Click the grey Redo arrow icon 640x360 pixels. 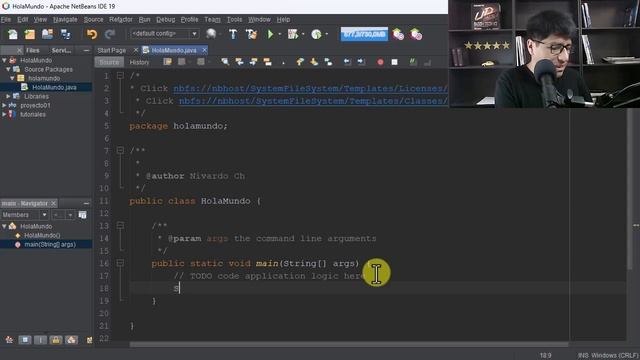pos(110,34)
